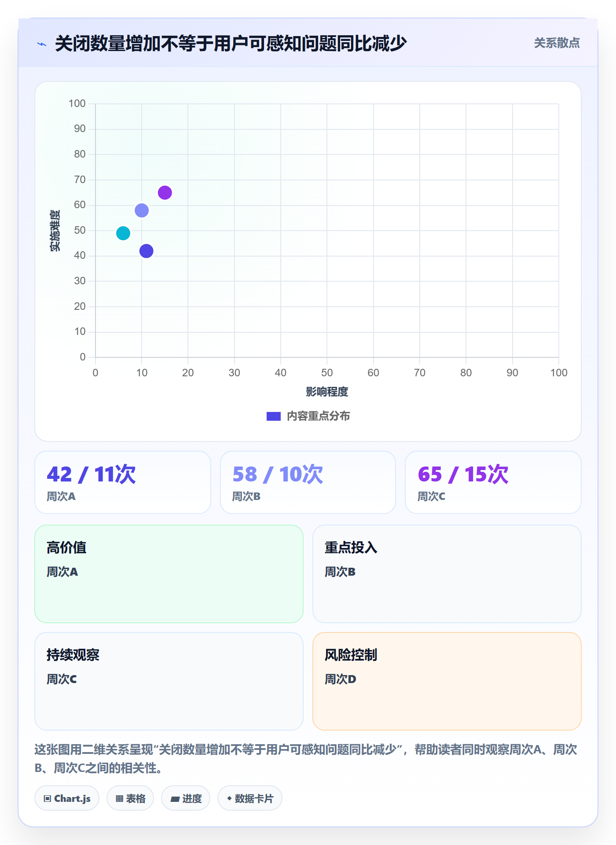616x845 pixels.
Task: Click the 关系散点 label in the header
Action: pyautogui.click(x=557, y=43)
